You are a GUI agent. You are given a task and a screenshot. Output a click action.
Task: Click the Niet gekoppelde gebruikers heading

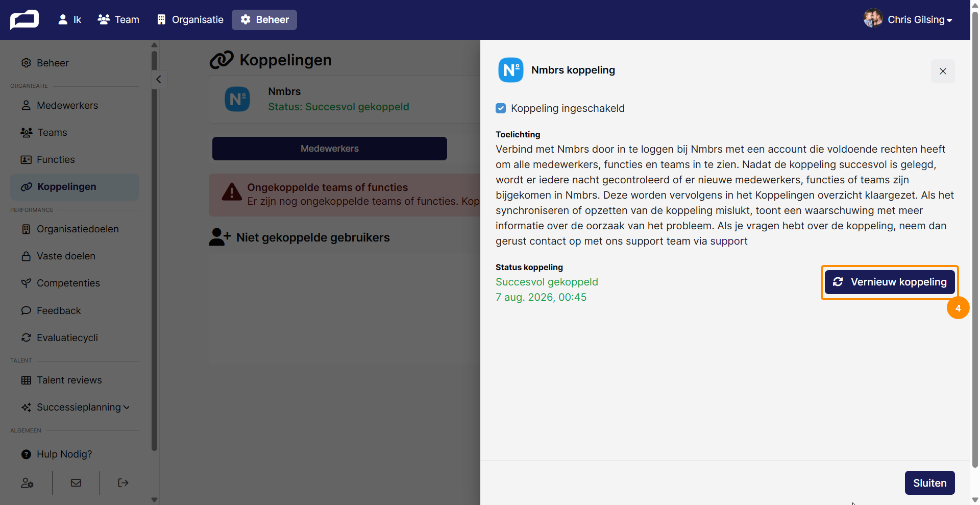(x=313, y=237)
